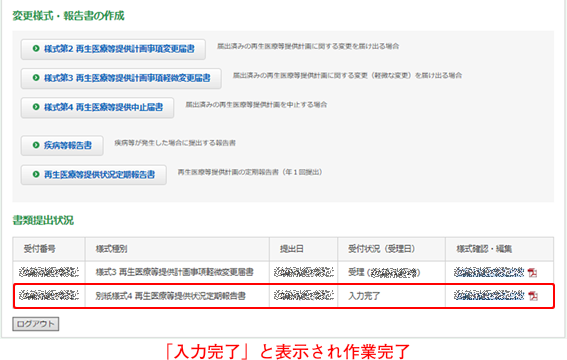Viewport: 567px width, 360px height.
Task: Click the edit link in 様式3 row
Action: click(x=489, y=272)
